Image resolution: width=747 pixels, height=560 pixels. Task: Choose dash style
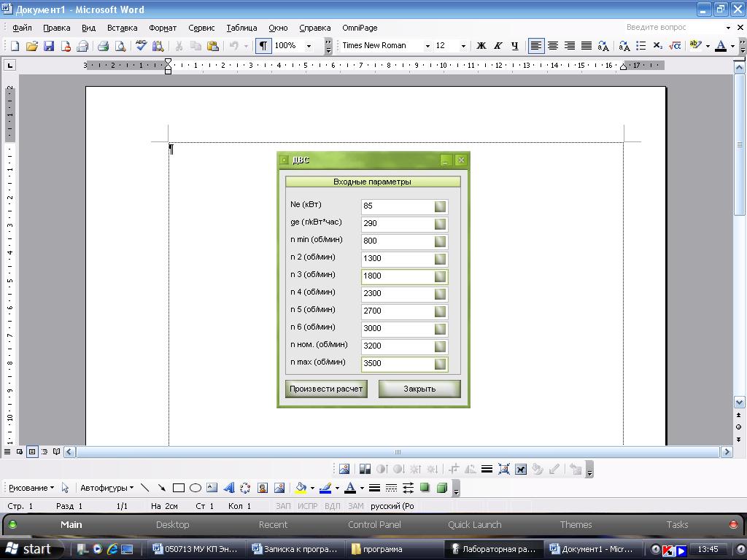(391, 488)
